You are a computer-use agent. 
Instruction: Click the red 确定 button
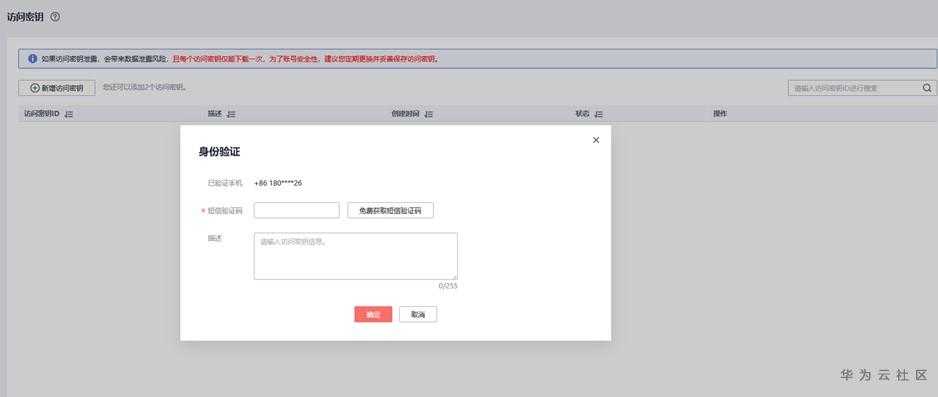373,314
